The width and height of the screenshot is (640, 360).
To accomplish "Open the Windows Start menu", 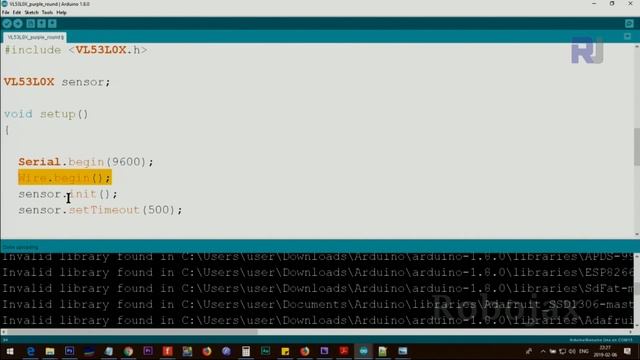I will pos(10,351).
